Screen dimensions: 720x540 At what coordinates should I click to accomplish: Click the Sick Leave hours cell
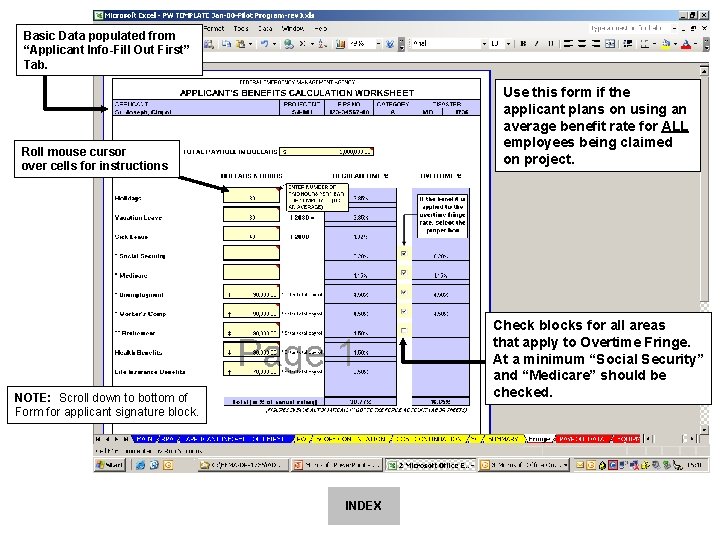(251, 234)
